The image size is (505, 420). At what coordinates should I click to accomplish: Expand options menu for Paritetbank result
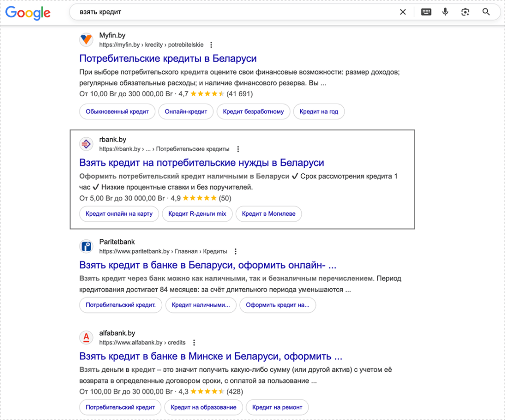tap(236, 251)
